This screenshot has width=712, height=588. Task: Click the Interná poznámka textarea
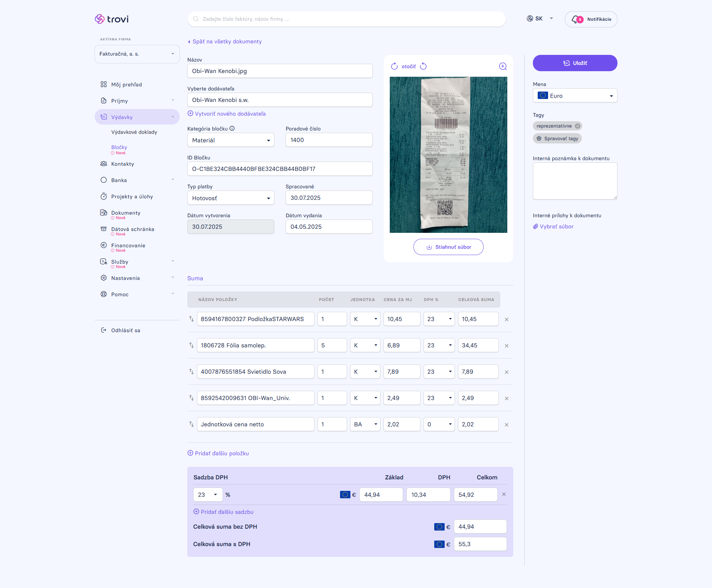(575, 181)
